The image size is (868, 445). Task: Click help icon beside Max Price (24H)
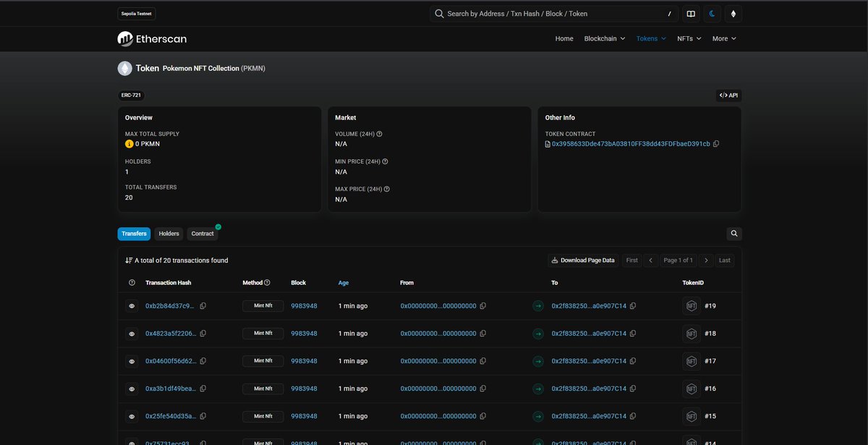[x=387, y=190]
